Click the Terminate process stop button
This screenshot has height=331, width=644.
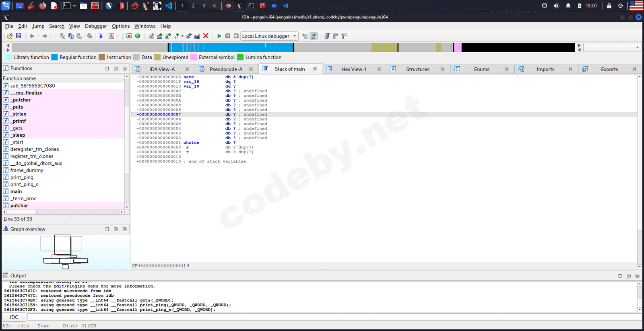click(x=236, y=36)
